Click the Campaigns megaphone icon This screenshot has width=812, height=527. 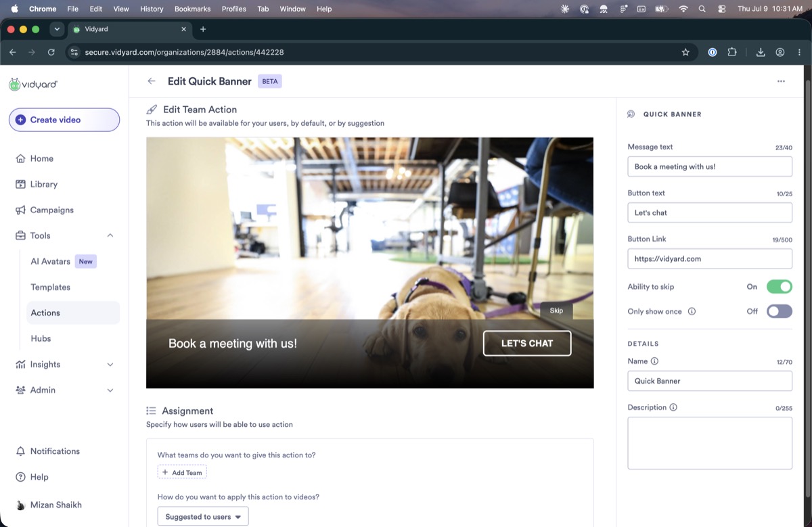pos(20,210)
